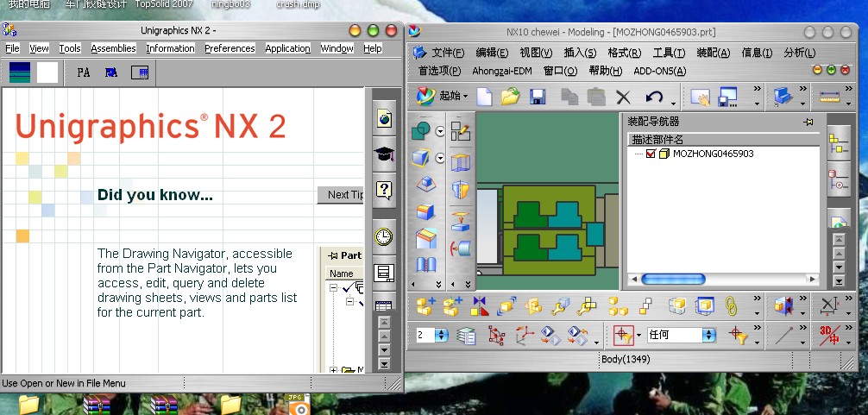
Task: Click the boolean unite circle-square icon
Action: pyautogui.click(x=421, y=131)
